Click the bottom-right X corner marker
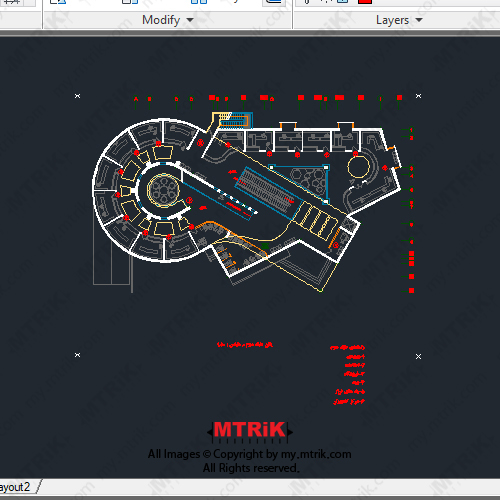Viewport: 500px width, 500px height. (419, 357)
